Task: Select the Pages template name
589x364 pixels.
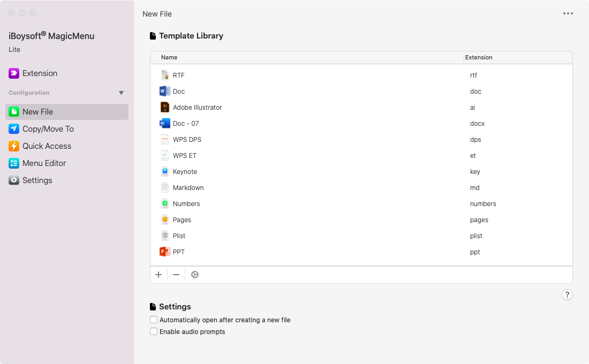Action: (182, 220)
